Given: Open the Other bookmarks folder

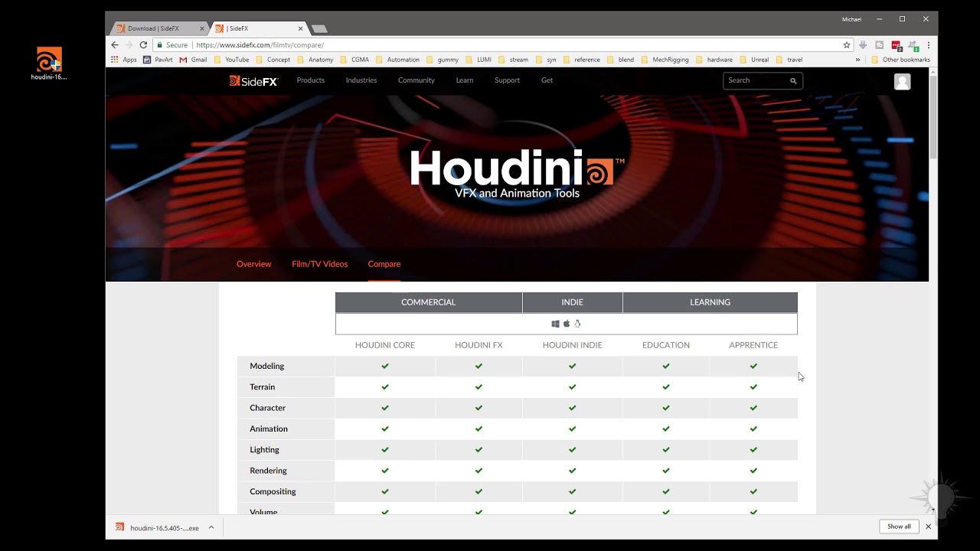Looking at the screenshot, I should (901, 60).
